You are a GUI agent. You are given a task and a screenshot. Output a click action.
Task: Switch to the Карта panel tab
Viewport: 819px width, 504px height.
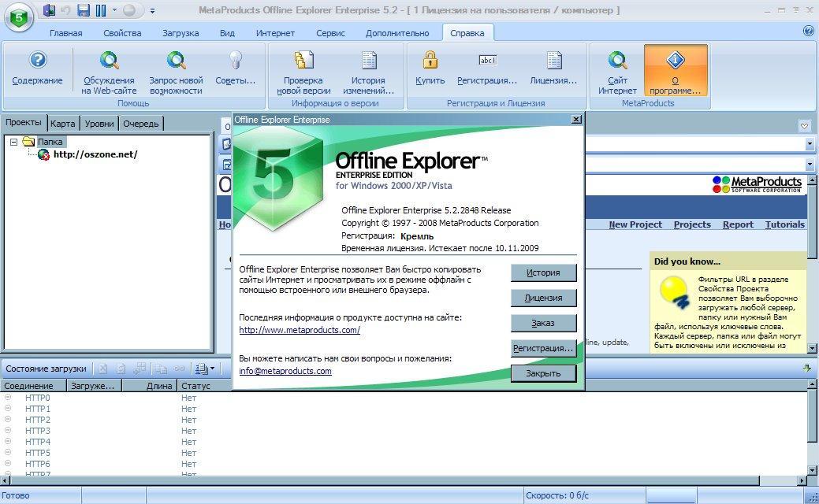click(63, 124)
